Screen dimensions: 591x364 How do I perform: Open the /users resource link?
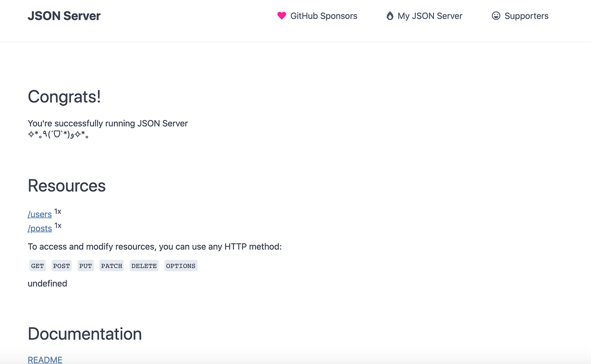(x=39, y=214)
